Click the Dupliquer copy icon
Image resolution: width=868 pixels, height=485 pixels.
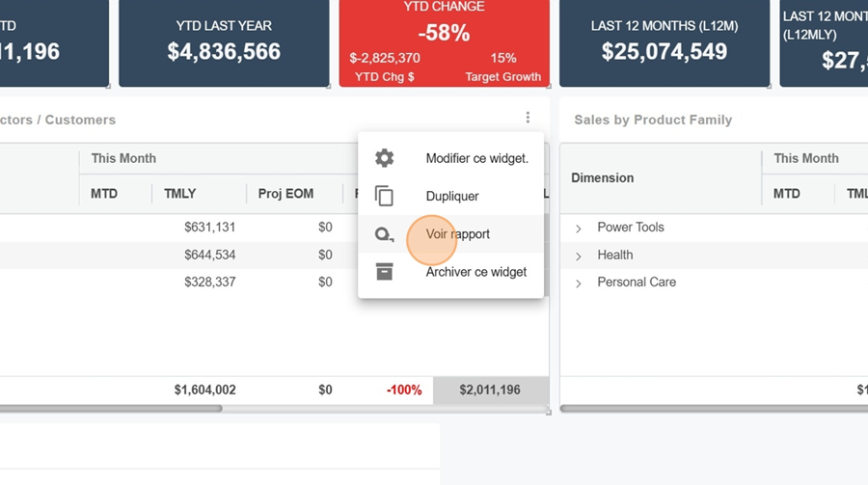[x=384, y=196]
